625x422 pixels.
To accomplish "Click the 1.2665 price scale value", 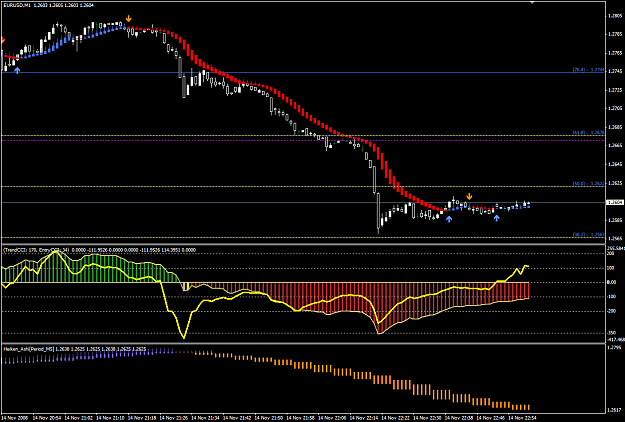I will click(615, 145).
